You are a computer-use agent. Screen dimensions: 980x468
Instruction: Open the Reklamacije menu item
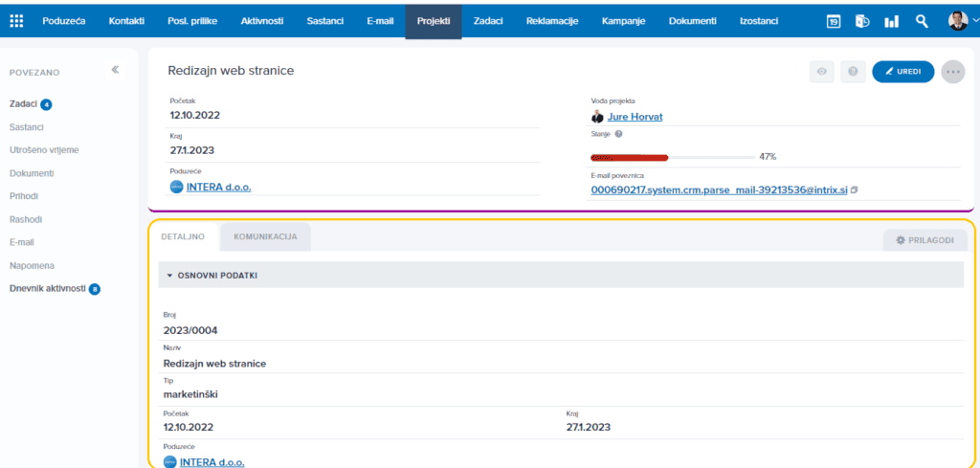(552, 21)
